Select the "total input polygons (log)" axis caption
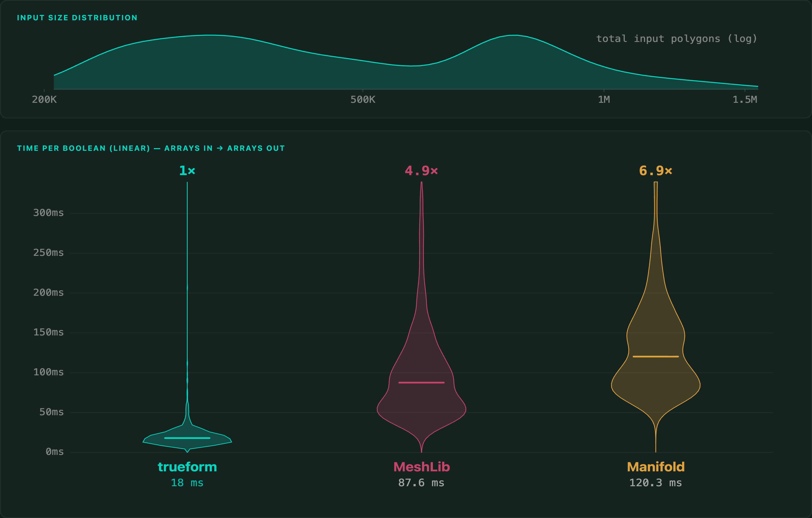Screen dimensions: 812x518 pos(676,39)
